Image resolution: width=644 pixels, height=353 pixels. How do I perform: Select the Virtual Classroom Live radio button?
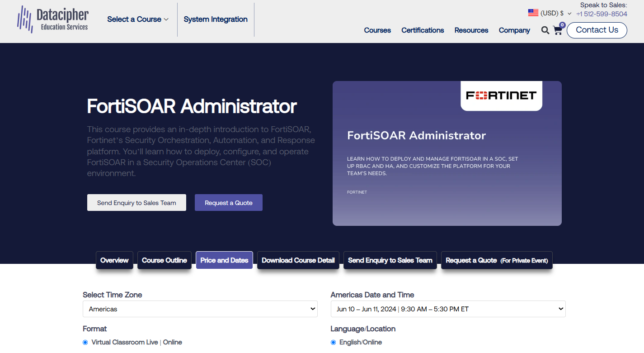click(85, 343)
